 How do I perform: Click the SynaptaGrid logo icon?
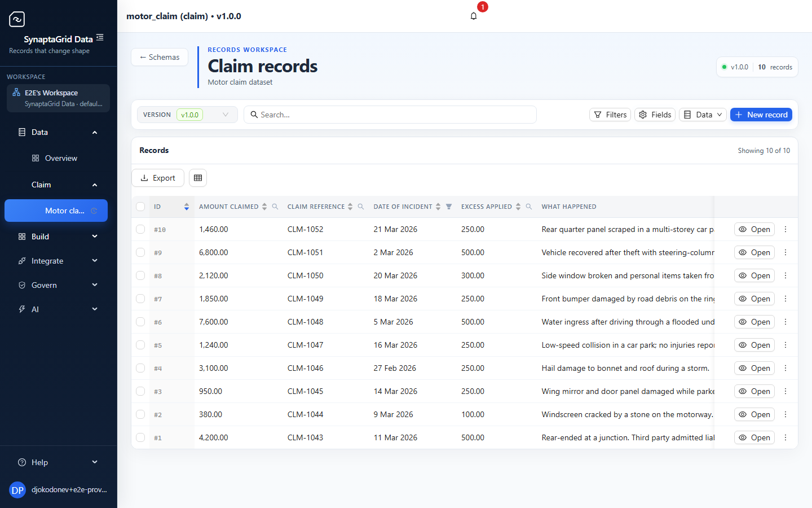tap(17, 19)
